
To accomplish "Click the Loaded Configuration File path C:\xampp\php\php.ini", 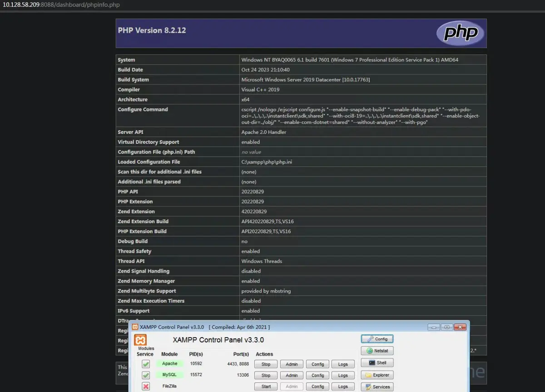I will pyautogui.click(x=267, y=162).
